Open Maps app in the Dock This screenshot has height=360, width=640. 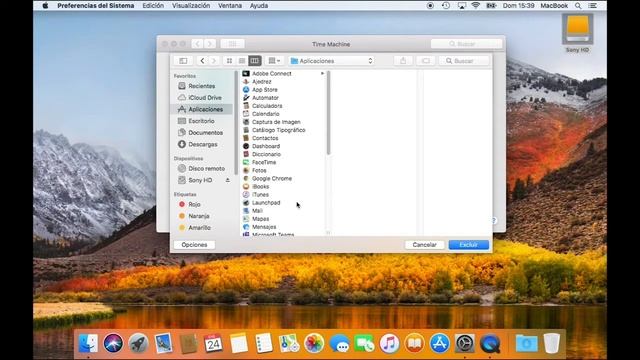tap(289, 343)
